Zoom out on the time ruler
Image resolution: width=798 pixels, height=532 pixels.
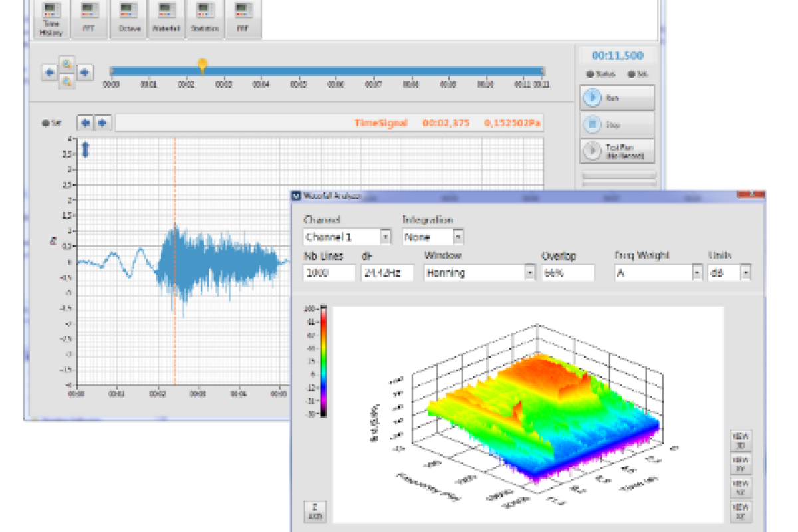click(x=68, y=81)
